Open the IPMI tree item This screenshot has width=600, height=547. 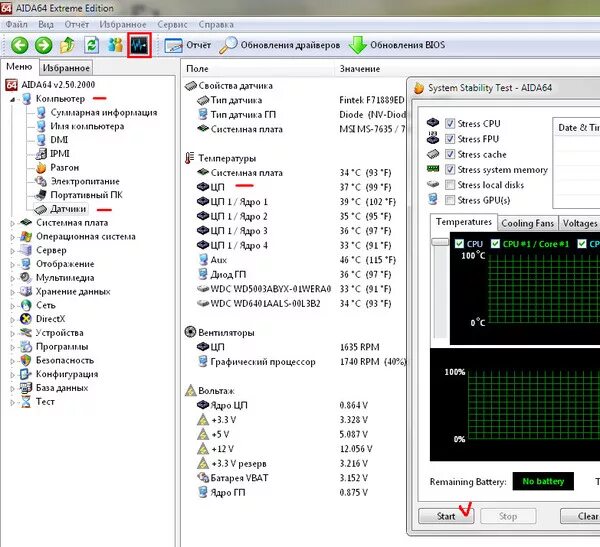coord(60,154)
